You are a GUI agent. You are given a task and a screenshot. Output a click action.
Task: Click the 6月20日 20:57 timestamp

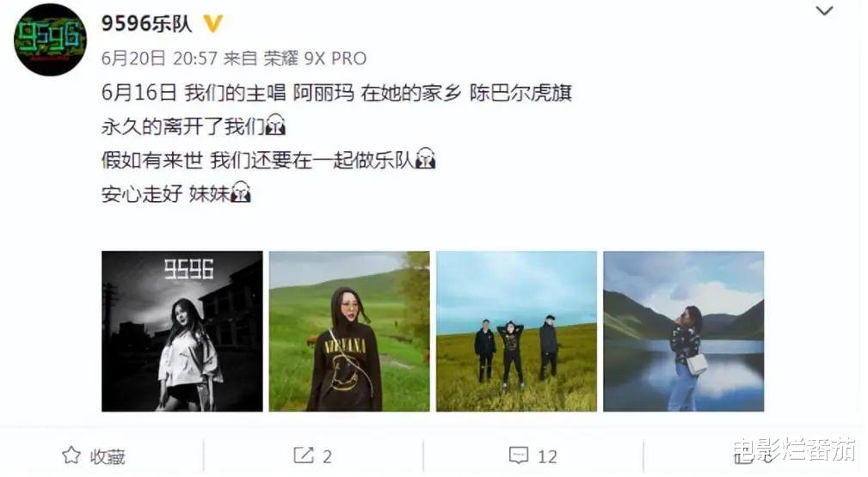click(x=159, y=58)
